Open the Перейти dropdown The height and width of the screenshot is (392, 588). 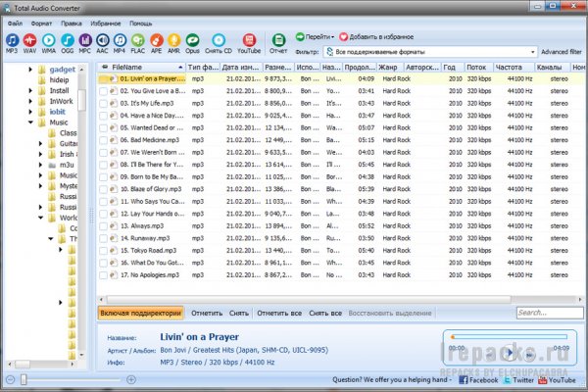315,37
